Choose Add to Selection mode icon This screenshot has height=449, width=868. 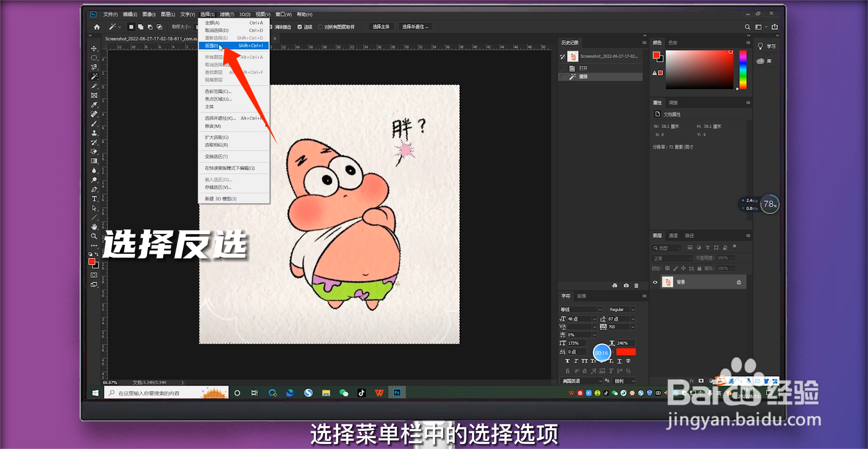[141, 27]
